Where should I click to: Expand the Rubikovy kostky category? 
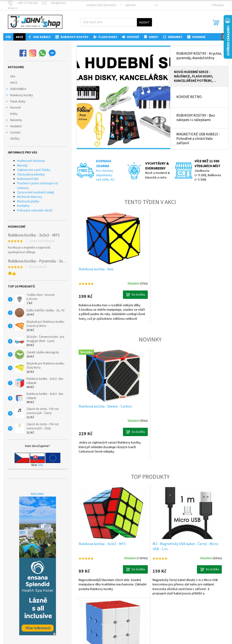7,95
